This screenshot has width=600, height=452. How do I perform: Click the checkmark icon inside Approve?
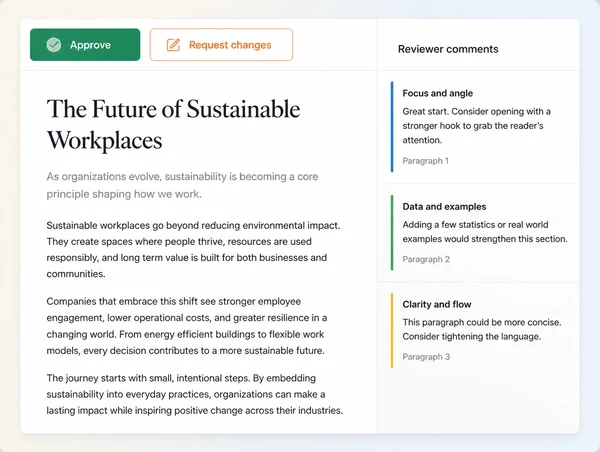click(x=54, y=45)
